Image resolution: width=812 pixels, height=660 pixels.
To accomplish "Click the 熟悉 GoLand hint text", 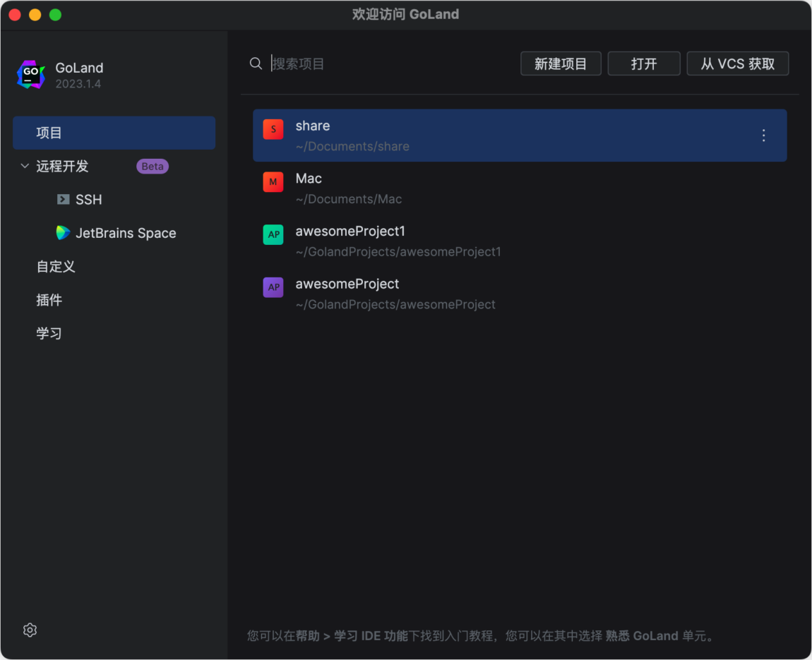I will (642, 636).
